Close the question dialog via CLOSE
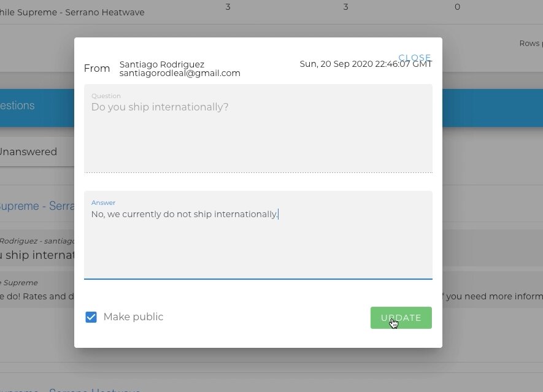543x392 pixels. tap(415, 58)
